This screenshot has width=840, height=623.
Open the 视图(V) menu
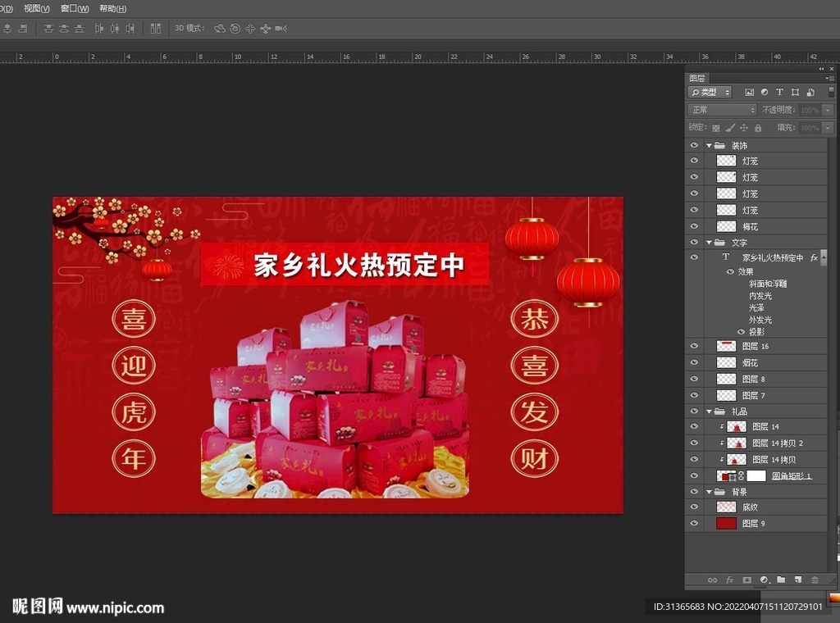pyautogui.click(x=36, y=8)
